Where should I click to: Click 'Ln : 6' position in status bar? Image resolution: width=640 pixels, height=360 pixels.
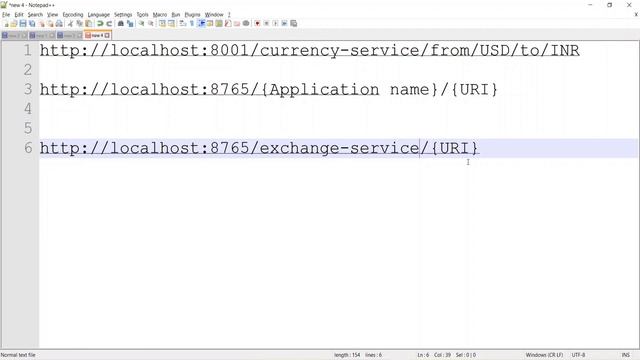tap(423, 355)
